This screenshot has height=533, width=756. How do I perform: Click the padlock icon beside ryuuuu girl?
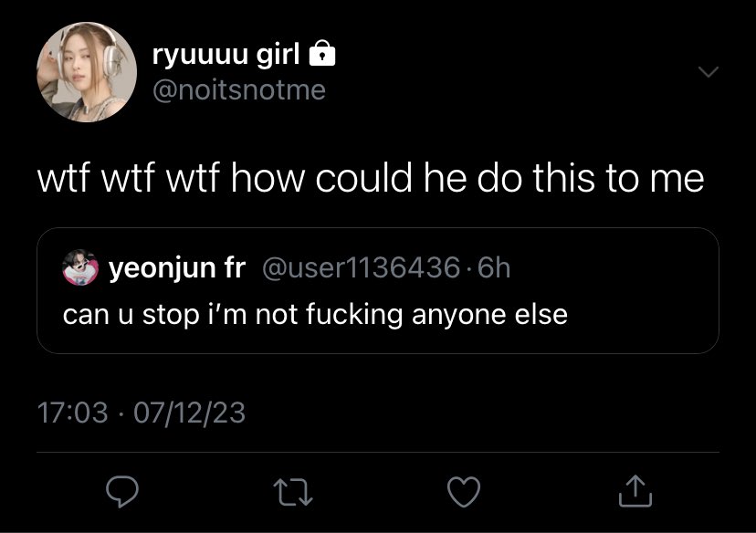click(x=321, y=53)
